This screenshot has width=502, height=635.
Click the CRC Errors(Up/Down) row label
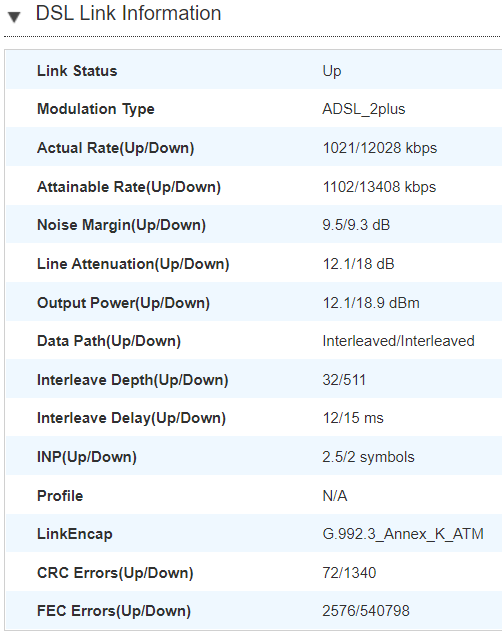tap(115, 573)
